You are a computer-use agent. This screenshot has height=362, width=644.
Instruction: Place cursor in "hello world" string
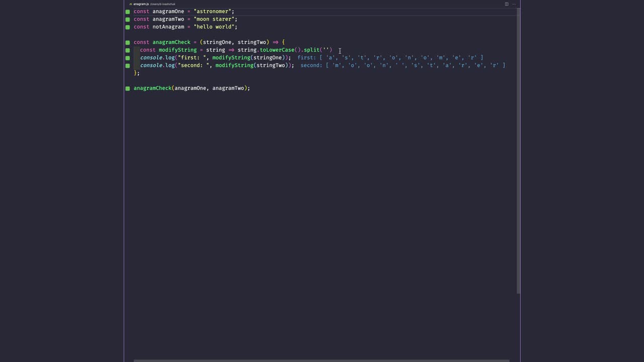point(215,27)
